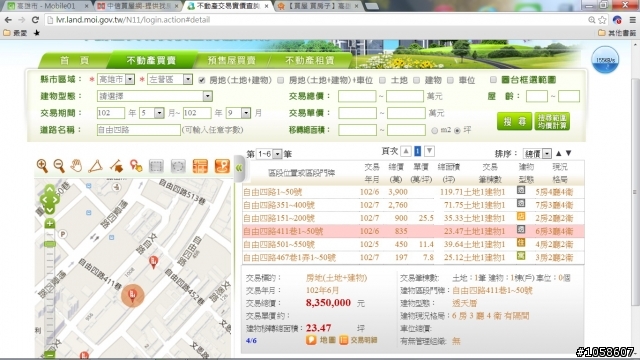Select the 坪 area unit radio
Screen dimensions: 640x360
click(x=457, y=131)
